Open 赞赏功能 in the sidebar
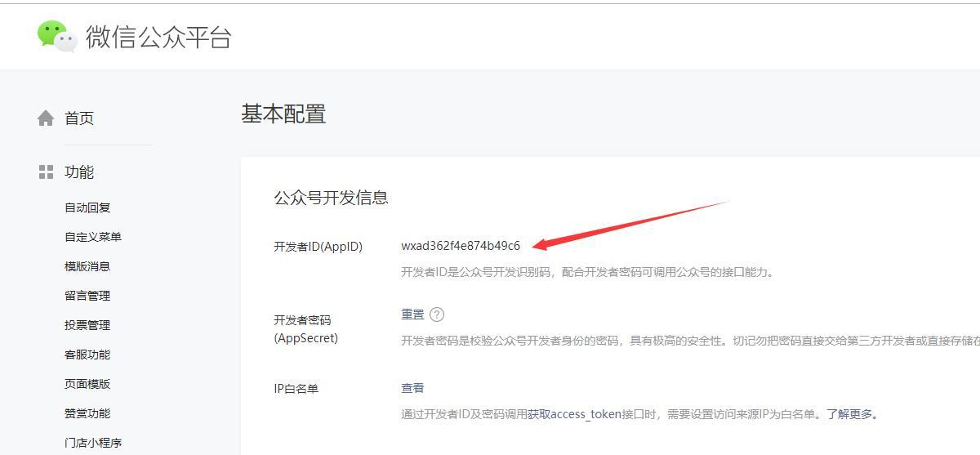Image resolution: width=980 pixels, height=455 pixels. tap(87, 413)
